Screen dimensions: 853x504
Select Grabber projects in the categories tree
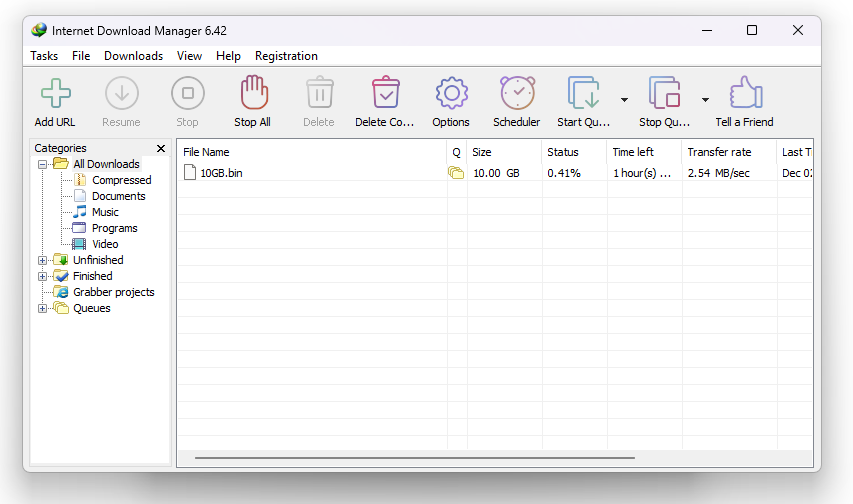coord(113,292)
